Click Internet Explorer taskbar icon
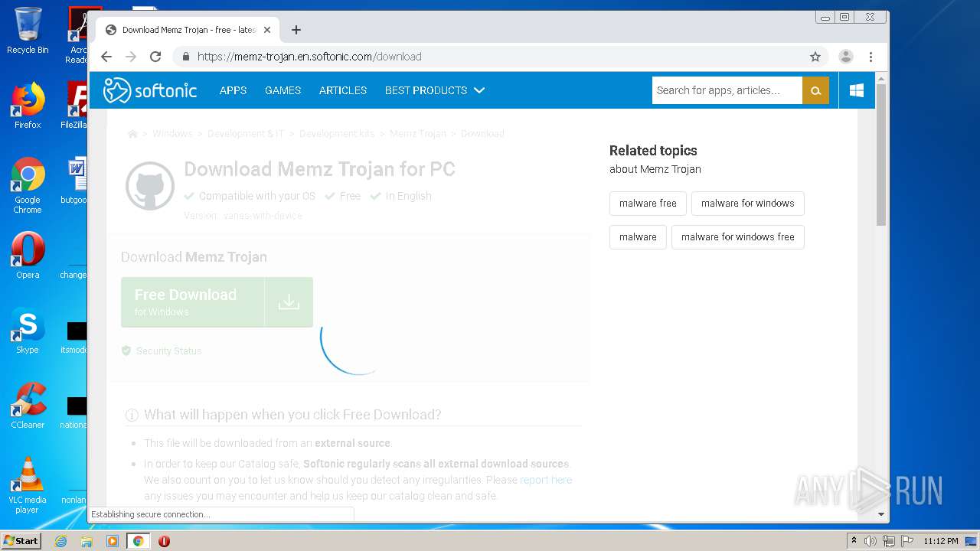The width and height of the screenshot is (980, 551). click(x=61, y=541)
